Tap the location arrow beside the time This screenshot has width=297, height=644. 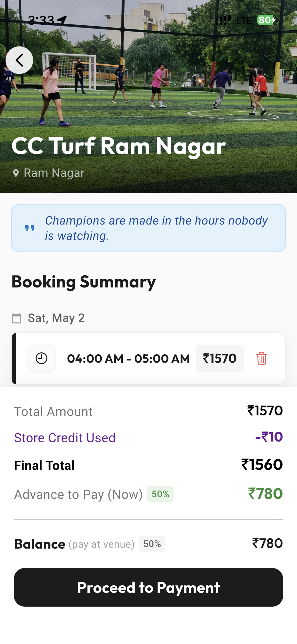tap(62, 20)
